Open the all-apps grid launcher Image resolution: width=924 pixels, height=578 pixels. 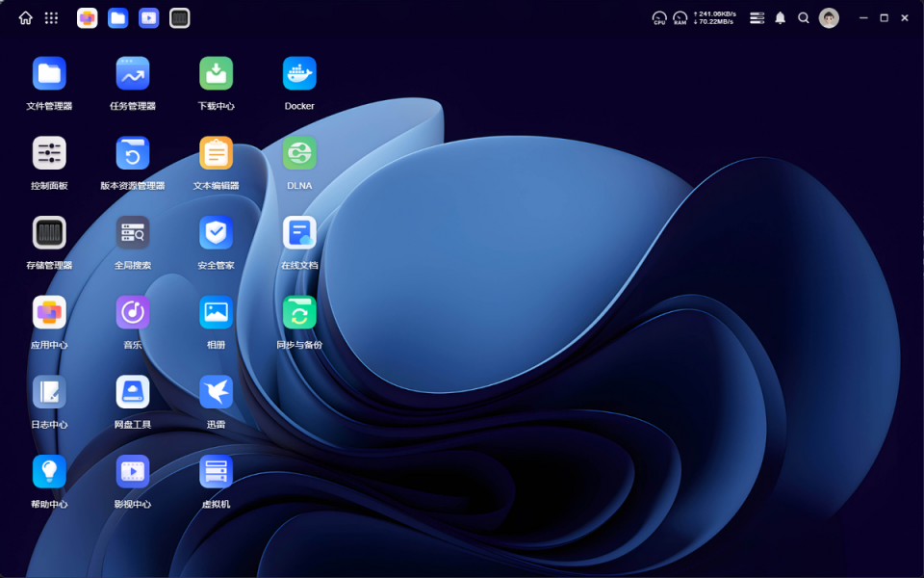[51, 18]
